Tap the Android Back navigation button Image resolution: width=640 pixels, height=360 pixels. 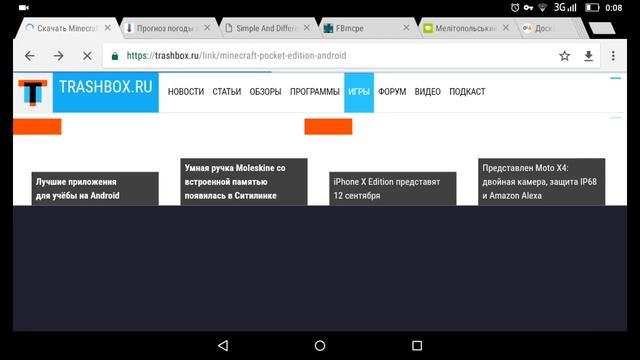coord(223,346)
